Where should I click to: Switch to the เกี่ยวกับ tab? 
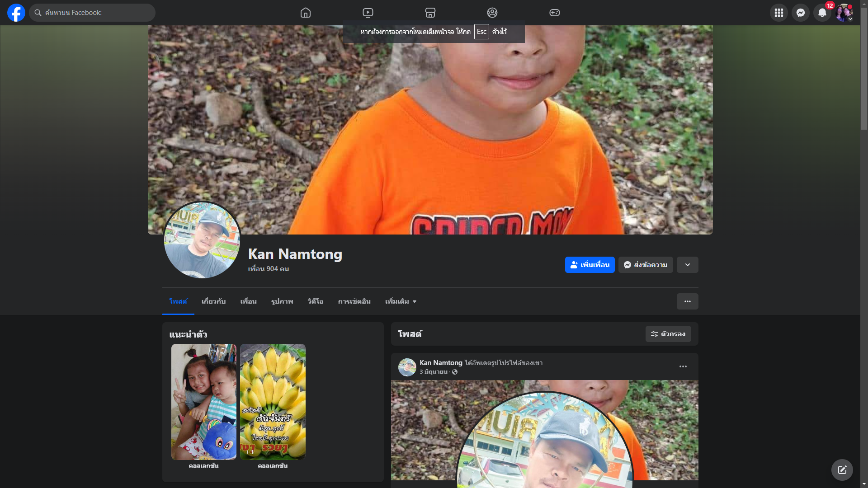213,301
